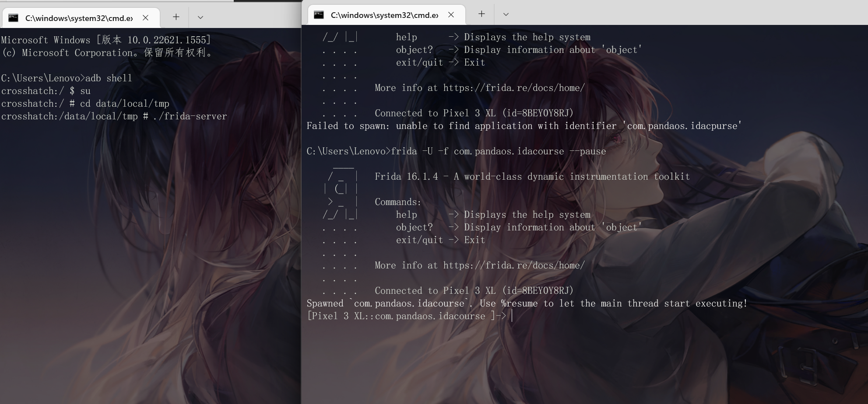Click the lower frida.re/docs/home link
This screenshot has height=404, width=868.
(x=514, y=265)
